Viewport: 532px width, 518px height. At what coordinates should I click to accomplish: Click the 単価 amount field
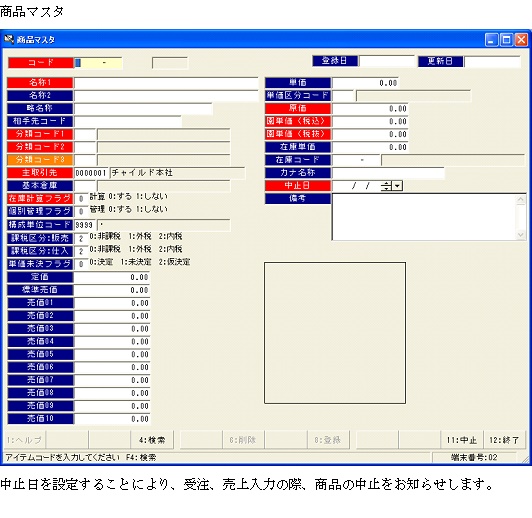(x=365, y=83)
